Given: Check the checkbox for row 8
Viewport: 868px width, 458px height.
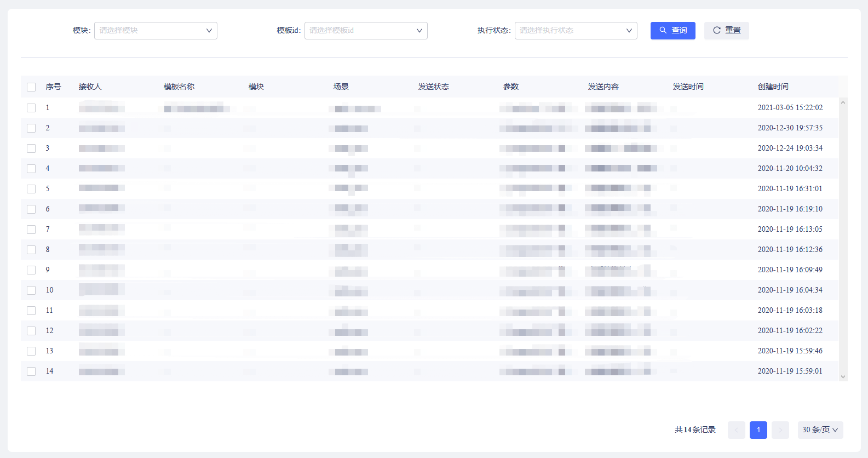Looking at the screenshot, I should 31,250.
